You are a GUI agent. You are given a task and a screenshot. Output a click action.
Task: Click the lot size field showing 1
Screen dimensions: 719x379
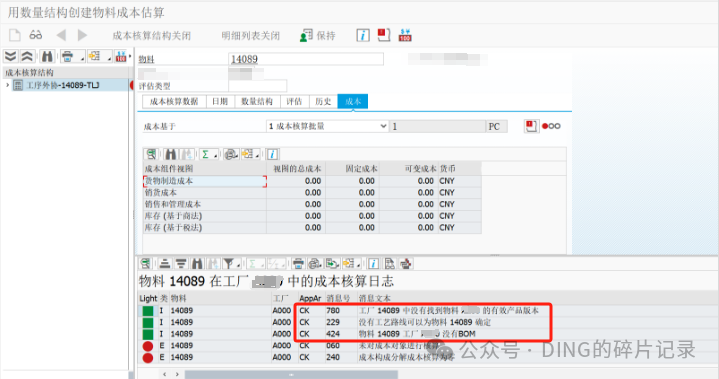437,126
